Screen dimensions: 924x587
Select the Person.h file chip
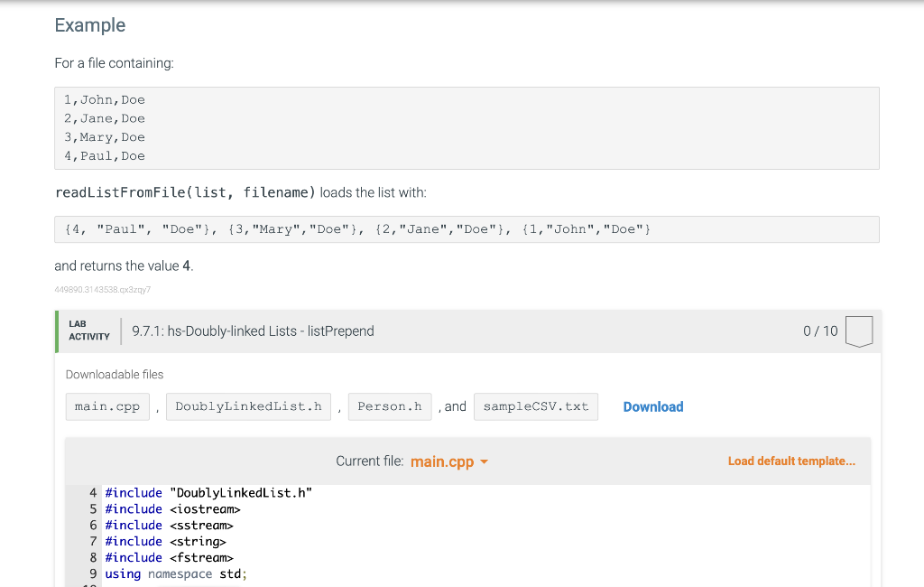tap(390, 406)
